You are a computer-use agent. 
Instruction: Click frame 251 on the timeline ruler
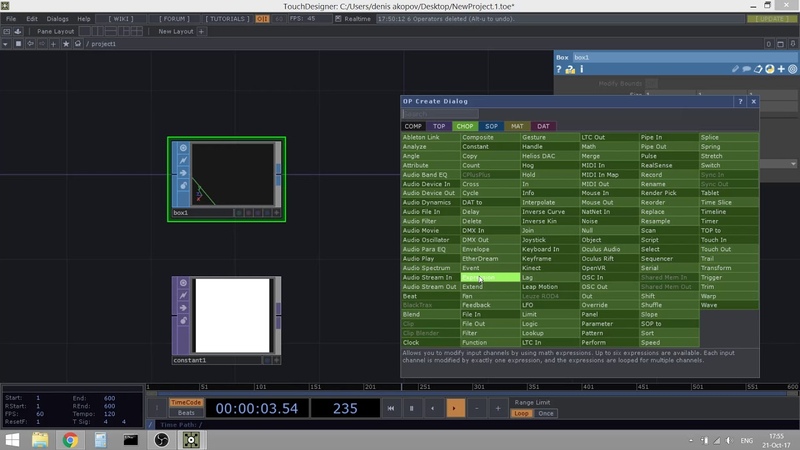point(420,387)
